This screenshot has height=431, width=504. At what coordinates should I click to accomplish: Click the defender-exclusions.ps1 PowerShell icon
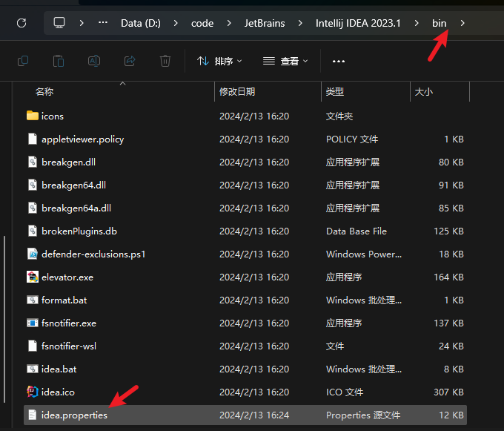click(33, 254)
